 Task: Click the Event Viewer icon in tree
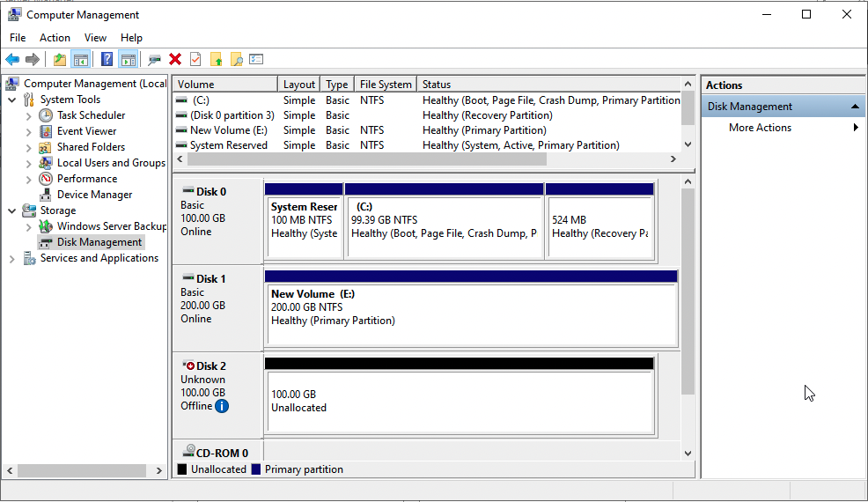(x=46, y=131)
